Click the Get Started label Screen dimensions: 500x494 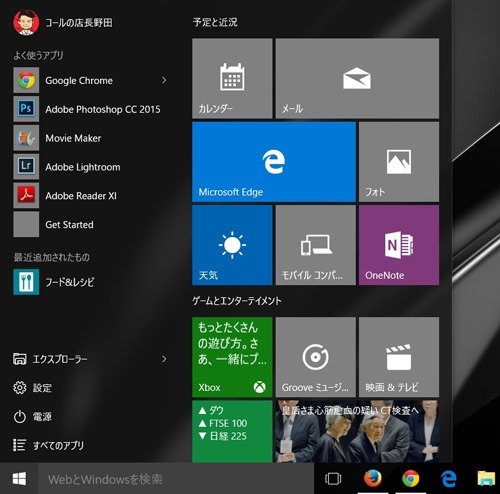tap(69, 225)
